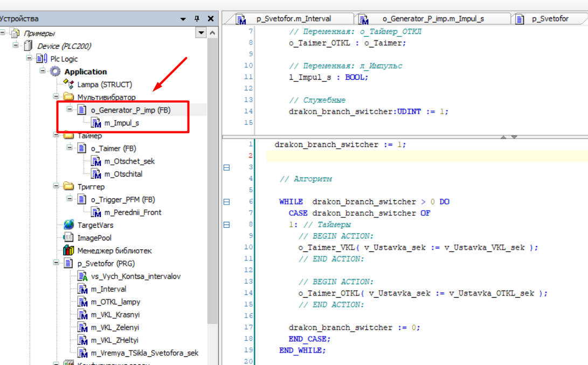Fold the WHILE block at line 6
This screenshot has height=365, width=588.
pos(226,202)
